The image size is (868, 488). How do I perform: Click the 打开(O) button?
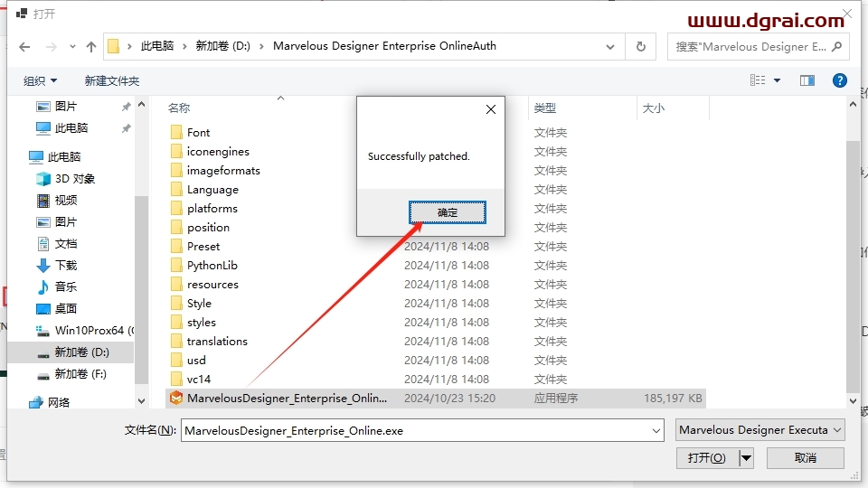707,458
